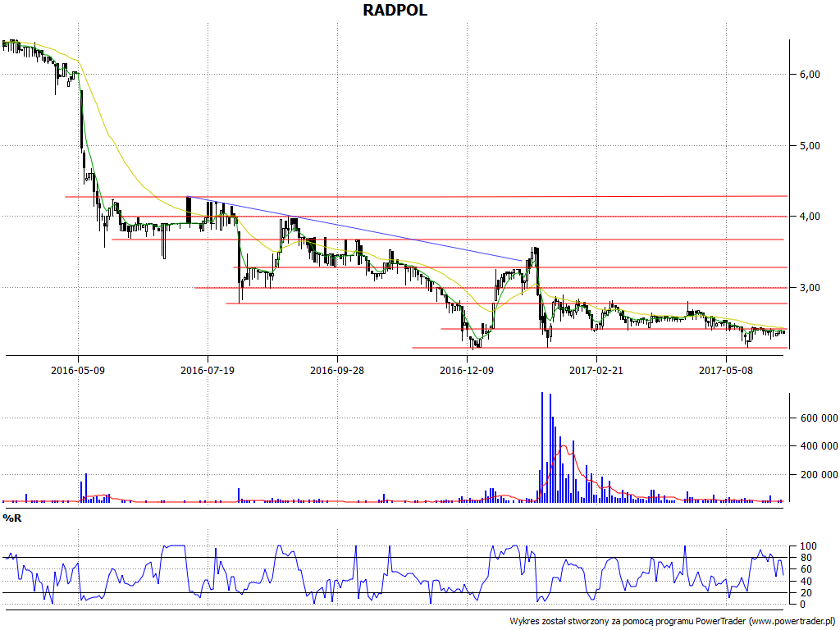Select the 2016-07-19 date label
This screenshot has width=840, height=630.
(x=208, y=370)
